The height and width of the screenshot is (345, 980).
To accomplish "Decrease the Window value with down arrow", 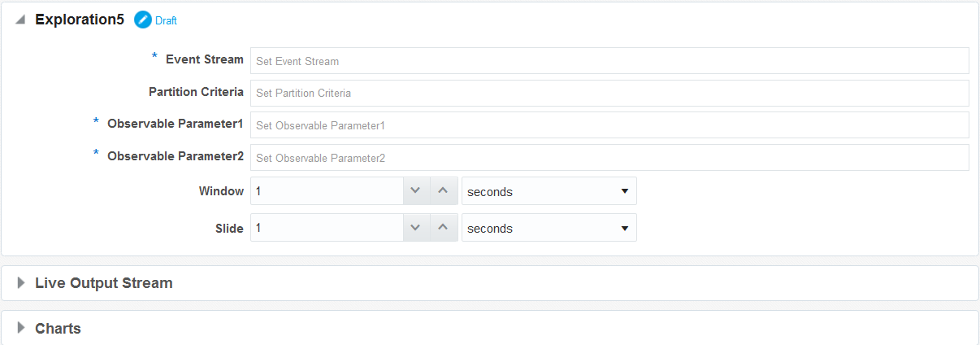I will coord(415,191).
